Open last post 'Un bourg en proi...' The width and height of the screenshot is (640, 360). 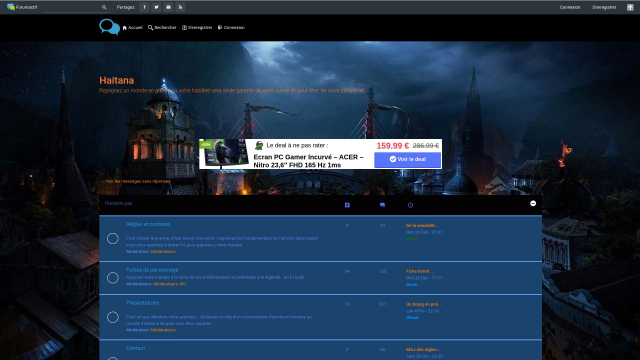coord(424,304)
